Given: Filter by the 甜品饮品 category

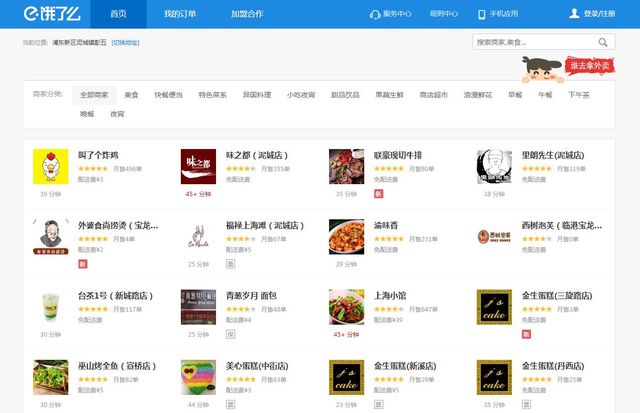Looking at the screenshot, I should click(x=345, y=95).
